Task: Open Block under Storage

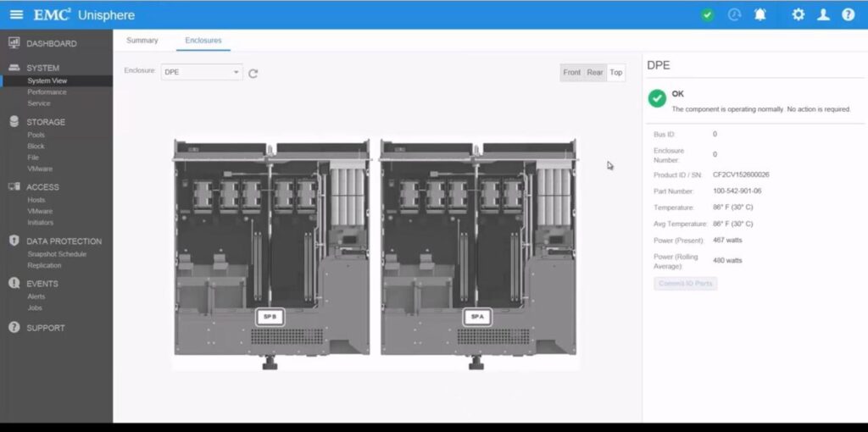Action: (x=36, y=146)
